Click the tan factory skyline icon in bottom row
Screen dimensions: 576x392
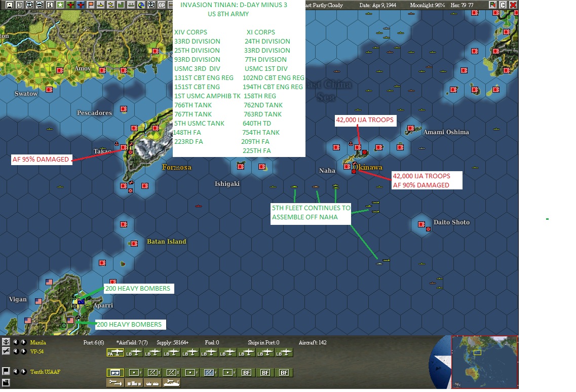[152, 383]
